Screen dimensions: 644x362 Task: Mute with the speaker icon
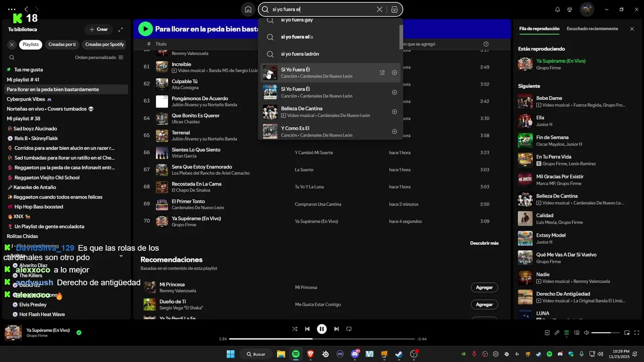point(586,333)
